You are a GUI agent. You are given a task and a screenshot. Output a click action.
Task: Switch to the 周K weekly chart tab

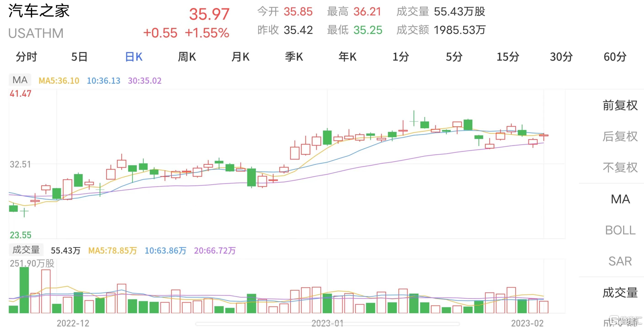coord(187,57)
